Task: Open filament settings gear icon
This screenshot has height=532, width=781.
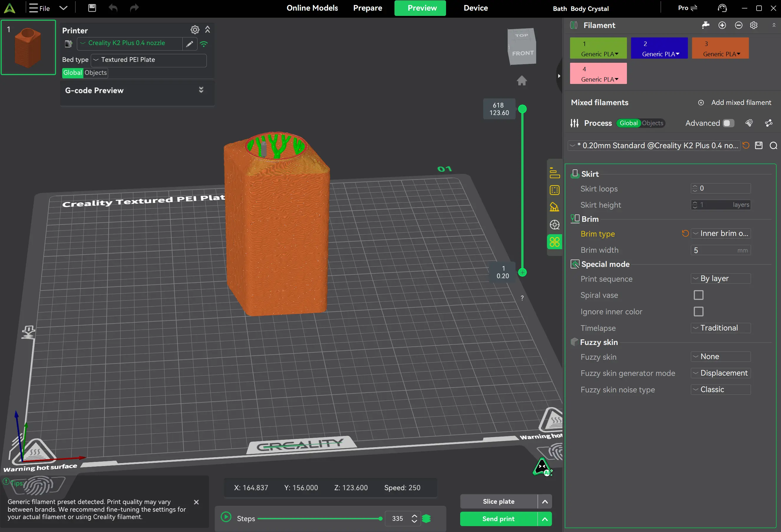Action: coord(754,25)
